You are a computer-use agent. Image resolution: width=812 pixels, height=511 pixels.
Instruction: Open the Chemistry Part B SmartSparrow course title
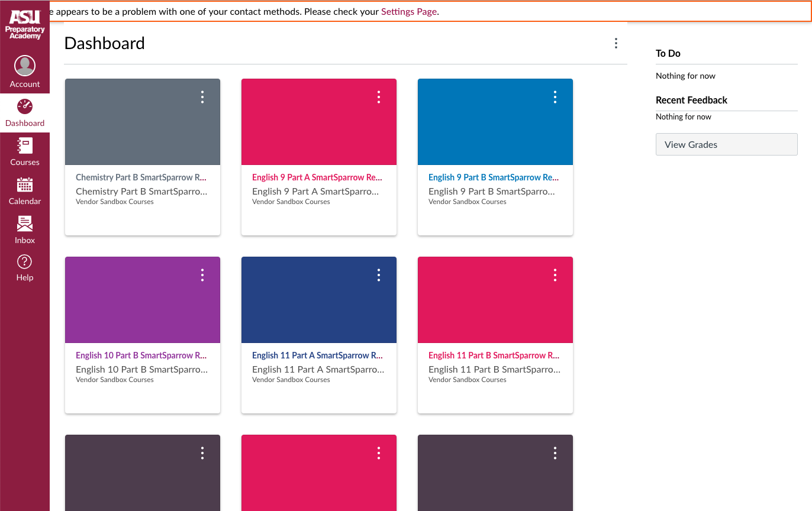click(141, 177)
